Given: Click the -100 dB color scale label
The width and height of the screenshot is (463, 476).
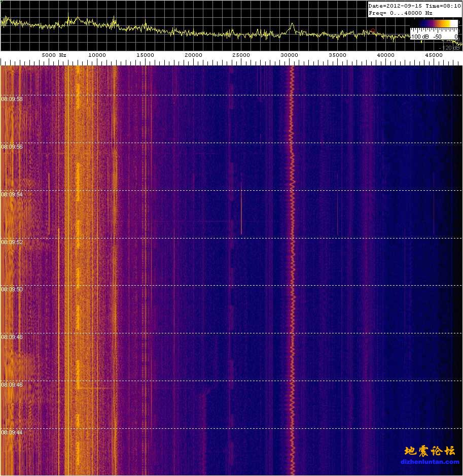Looking at the screenshot, I should (420, 37).
